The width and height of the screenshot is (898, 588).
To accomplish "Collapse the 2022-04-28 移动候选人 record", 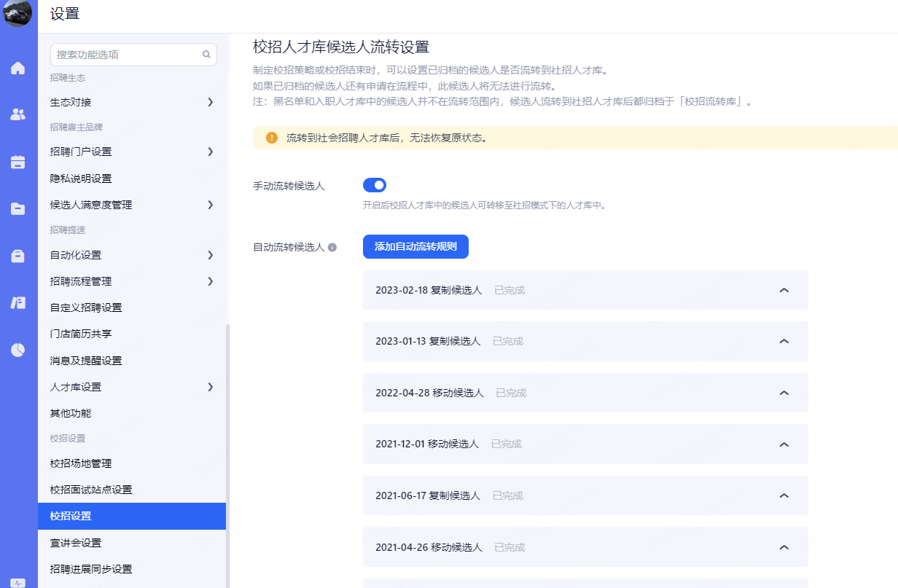I will pos(784,393).
